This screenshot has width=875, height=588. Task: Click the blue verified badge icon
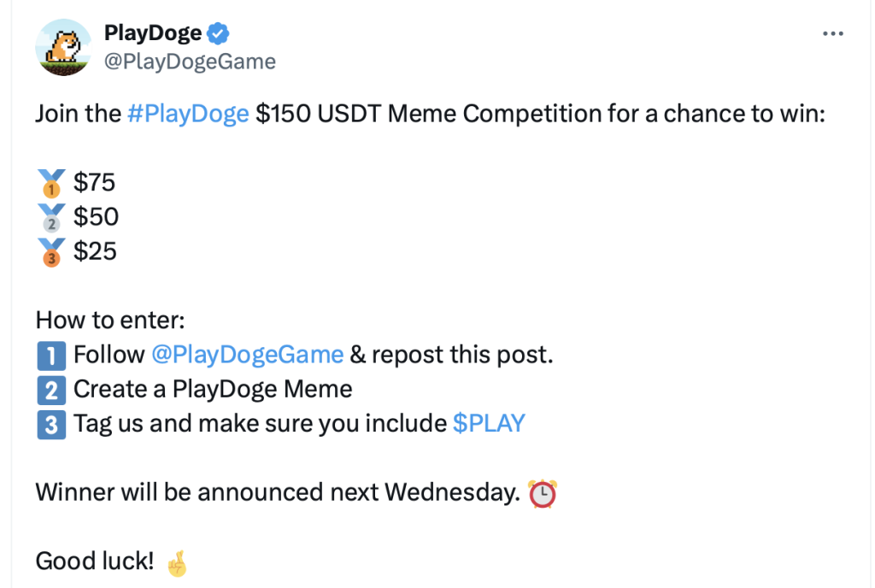pyautogui.click(x=218, y=33)
